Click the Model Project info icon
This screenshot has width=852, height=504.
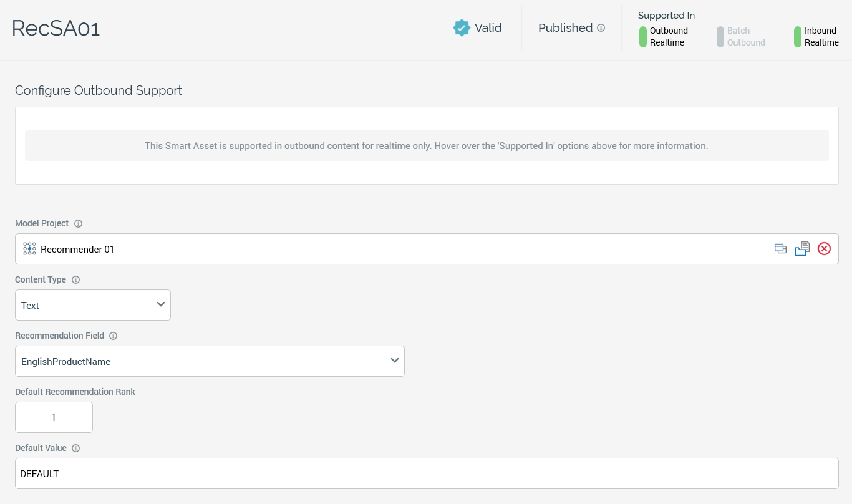coord(78,223)
